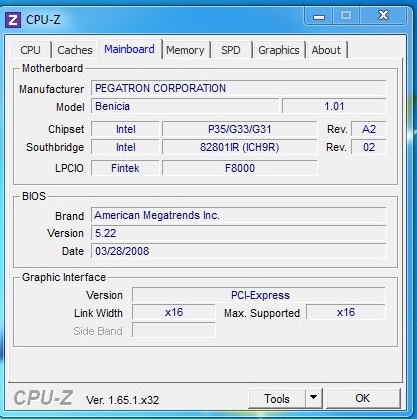Open the Graphics tab
This screenshot has width=417, height=419.
(x=279, y=50)
